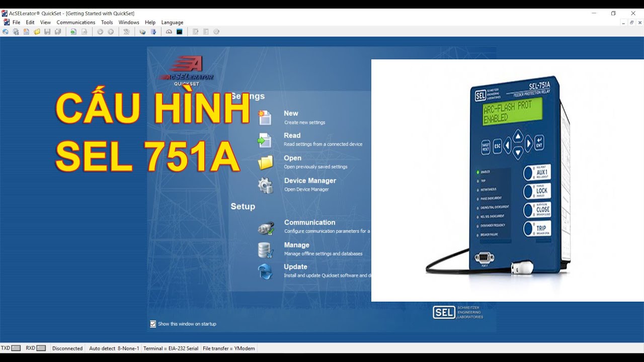644x362 pixels.
Task: Click 'File transfer = YModem' status text
Action: coord(229,348)
